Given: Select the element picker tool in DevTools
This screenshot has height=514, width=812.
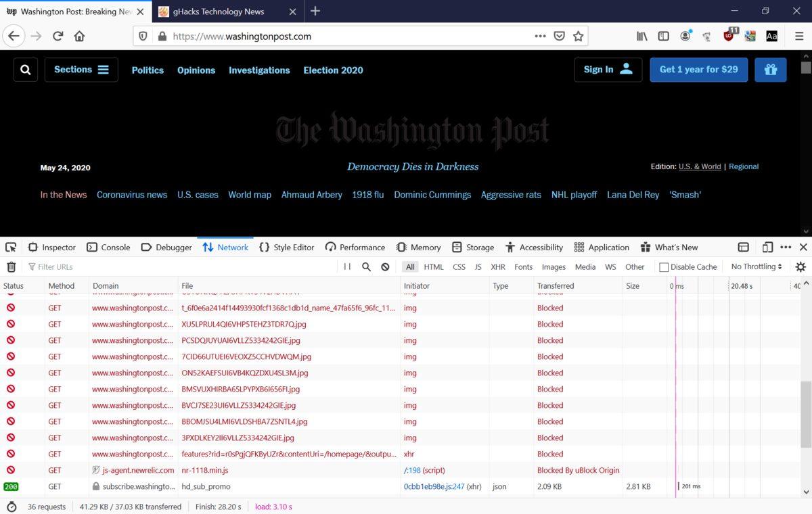Looking at the screenshot, I should (10, 247).
